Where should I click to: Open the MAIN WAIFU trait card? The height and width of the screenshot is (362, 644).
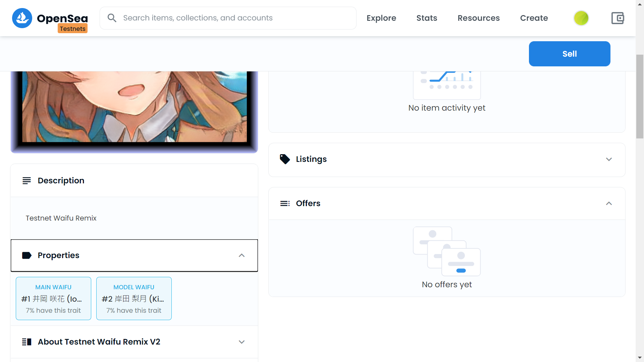(x=53, y=298)
